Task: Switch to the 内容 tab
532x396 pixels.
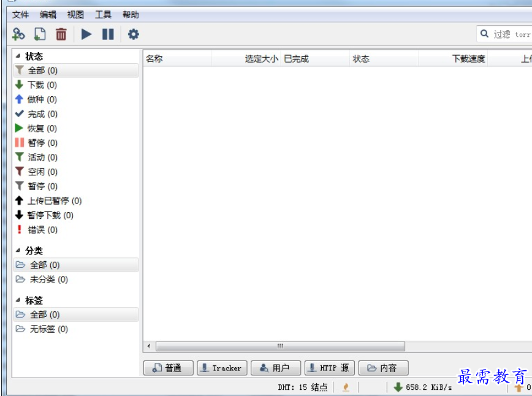Action: tap(384, 368)
